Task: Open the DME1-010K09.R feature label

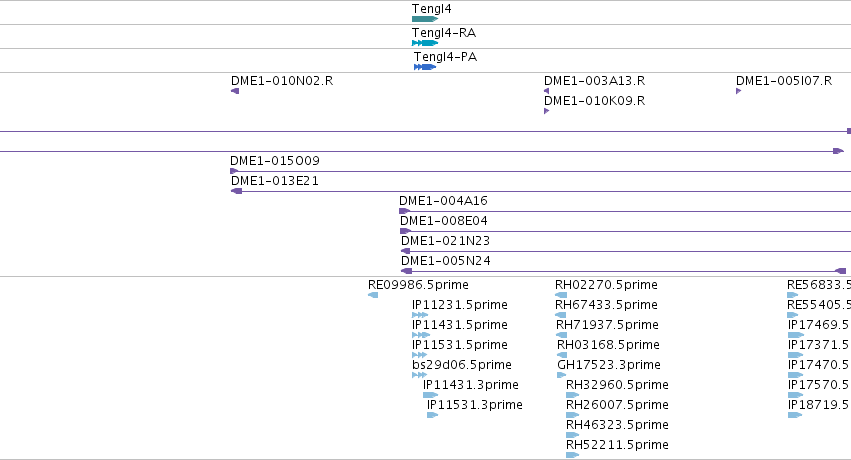Action: pos(594,101)
